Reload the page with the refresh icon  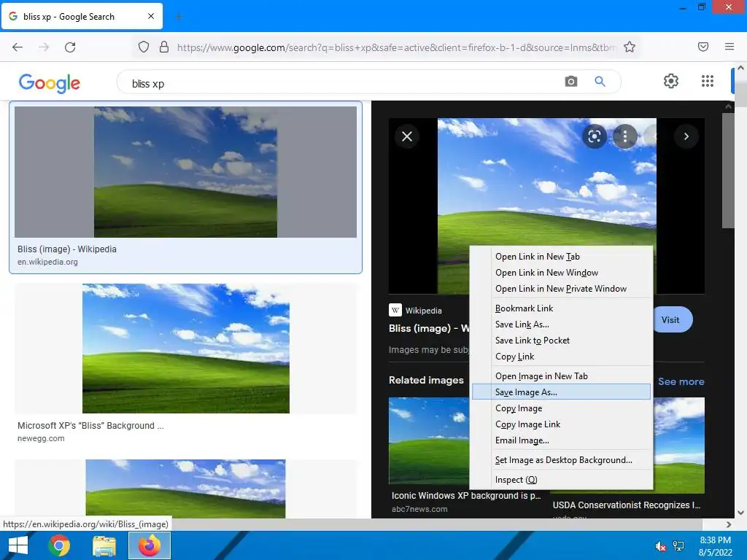pos(70,47)
